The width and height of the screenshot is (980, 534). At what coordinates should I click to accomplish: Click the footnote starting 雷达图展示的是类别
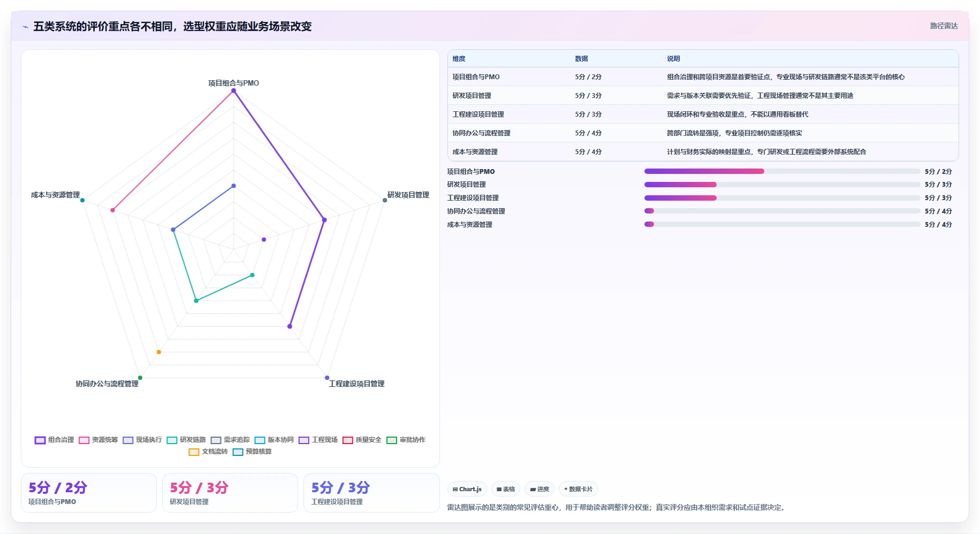[618, 507]
